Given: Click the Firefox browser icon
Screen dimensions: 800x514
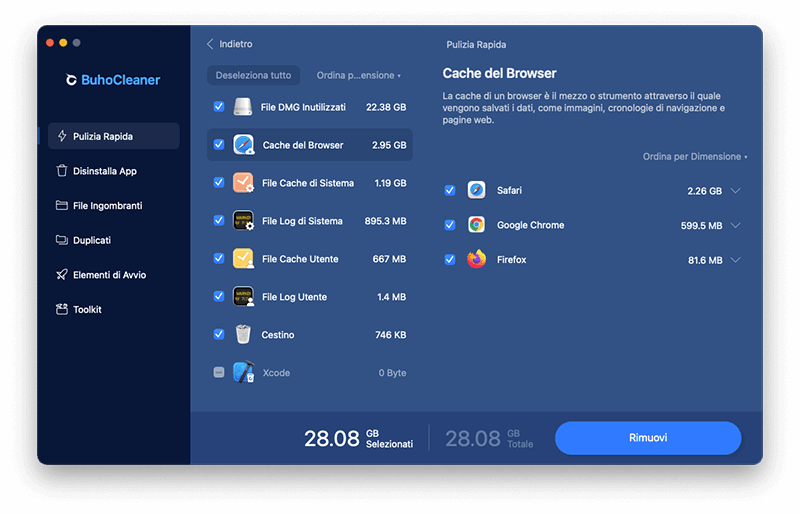Looking at the screenshot, I should (x=477, y=259).
